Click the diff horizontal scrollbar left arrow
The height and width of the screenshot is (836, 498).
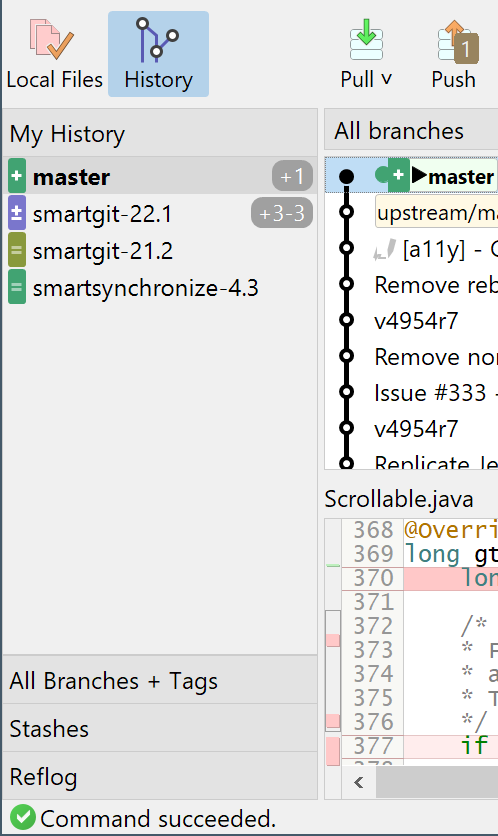coord(359,782)
